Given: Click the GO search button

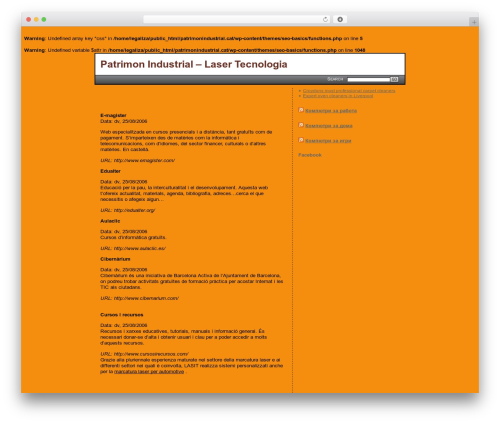Looking at the screenshot, I should coord(394,79).
